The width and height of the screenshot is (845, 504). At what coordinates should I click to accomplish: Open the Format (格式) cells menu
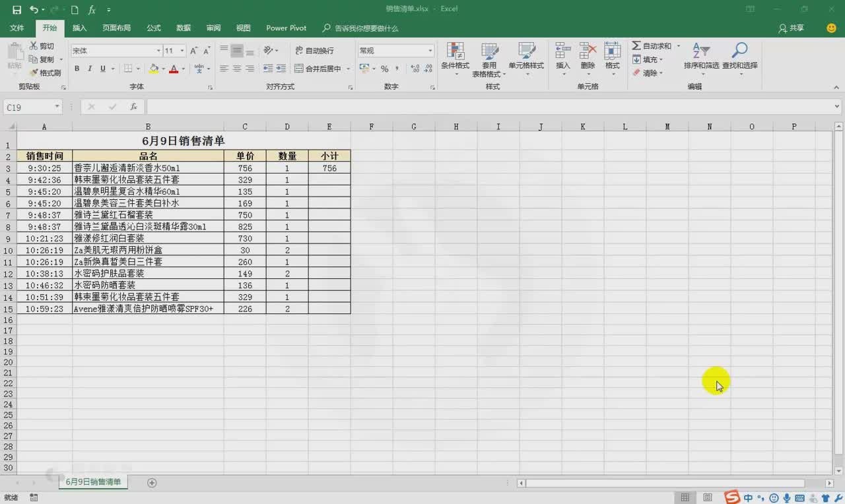[613, 59]
